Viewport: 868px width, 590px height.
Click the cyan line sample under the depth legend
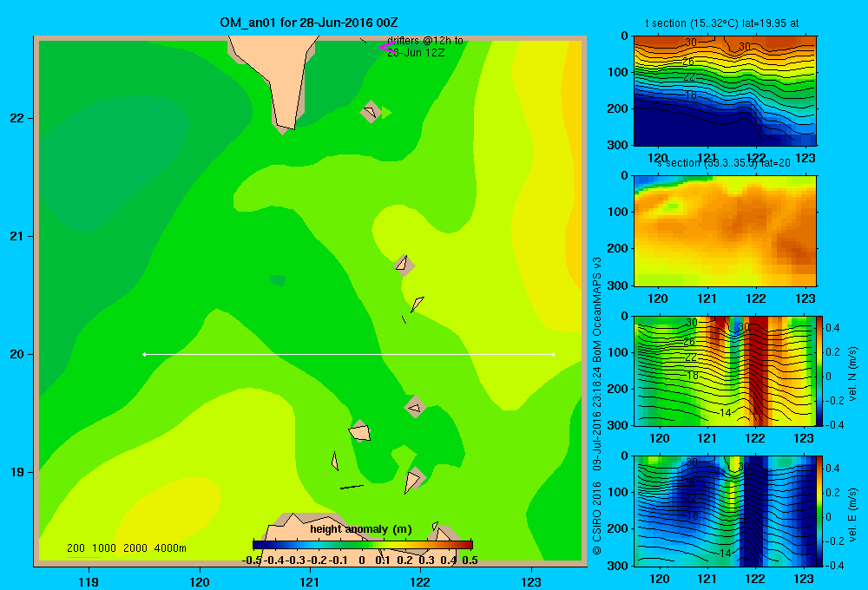tap(83, 557)
